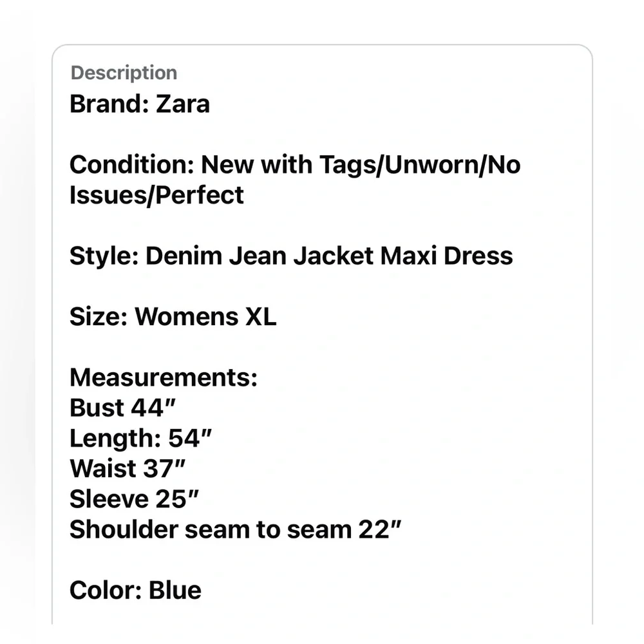Click the Description heading
Screen dimensions: 644x644
[124, 73]
